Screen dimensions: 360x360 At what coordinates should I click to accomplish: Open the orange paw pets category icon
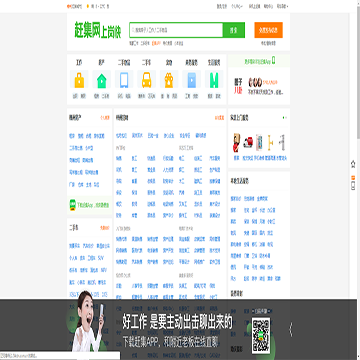point(169,79)
